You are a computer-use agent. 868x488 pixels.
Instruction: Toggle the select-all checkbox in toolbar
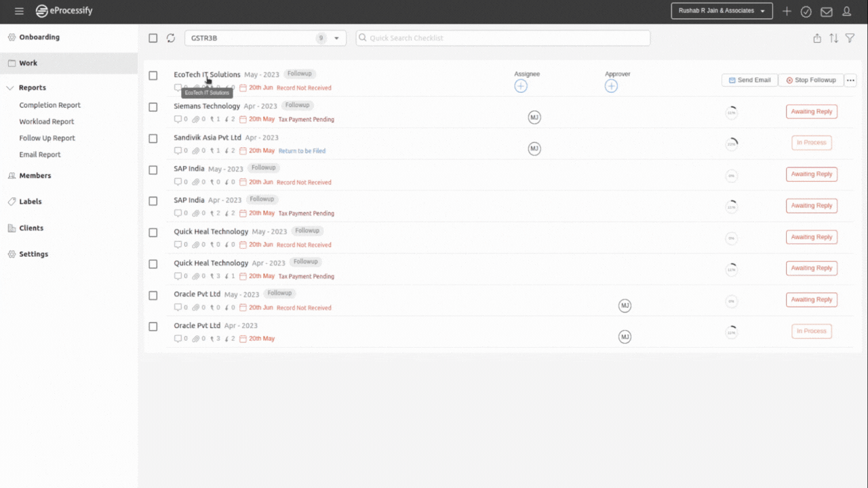pos(153,38)
